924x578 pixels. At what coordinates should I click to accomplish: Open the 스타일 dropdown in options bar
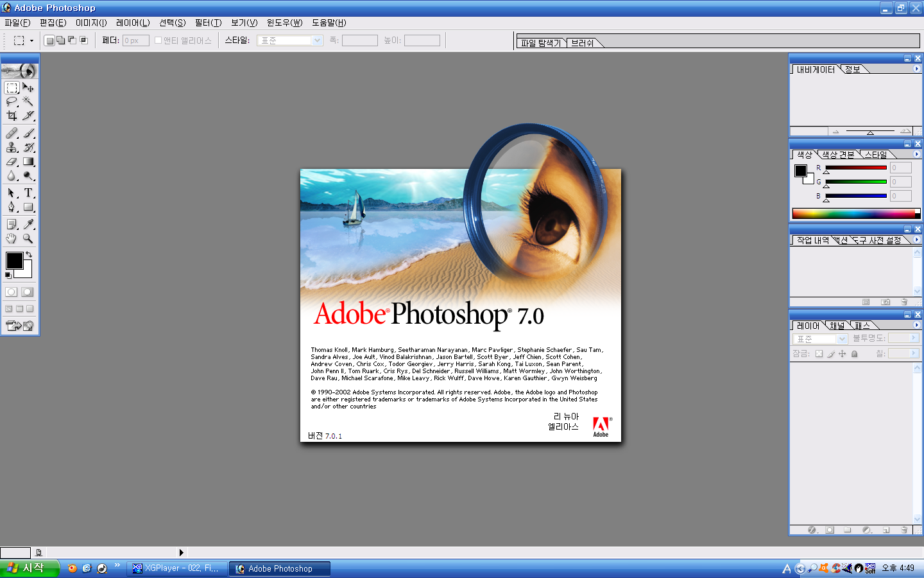tap(317, 40)
